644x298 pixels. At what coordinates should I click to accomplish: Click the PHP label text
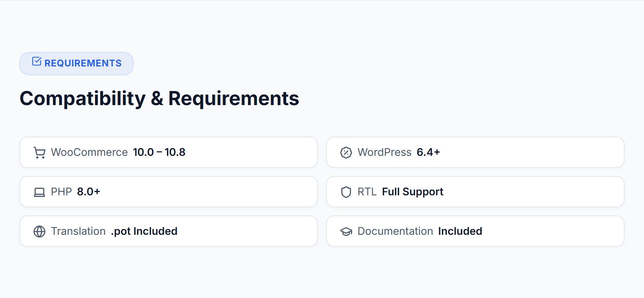pyautogui.click(x=61, y=192)
